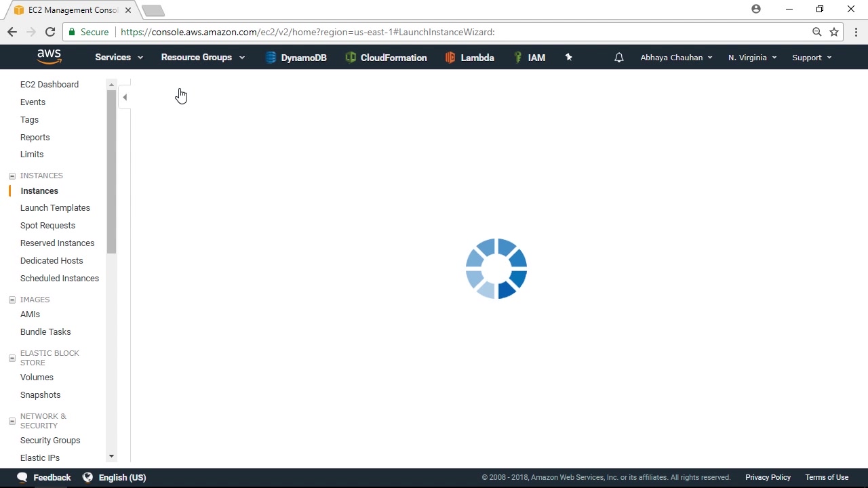The height and width of the screenshot is (488, 868).
Task: Change language from English (US)
Action: click(x=122, y=477)
